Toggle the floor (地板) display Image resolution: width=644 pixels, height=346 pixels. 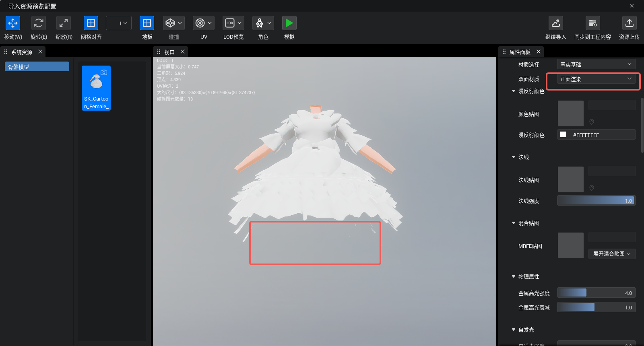click(147, 23)
